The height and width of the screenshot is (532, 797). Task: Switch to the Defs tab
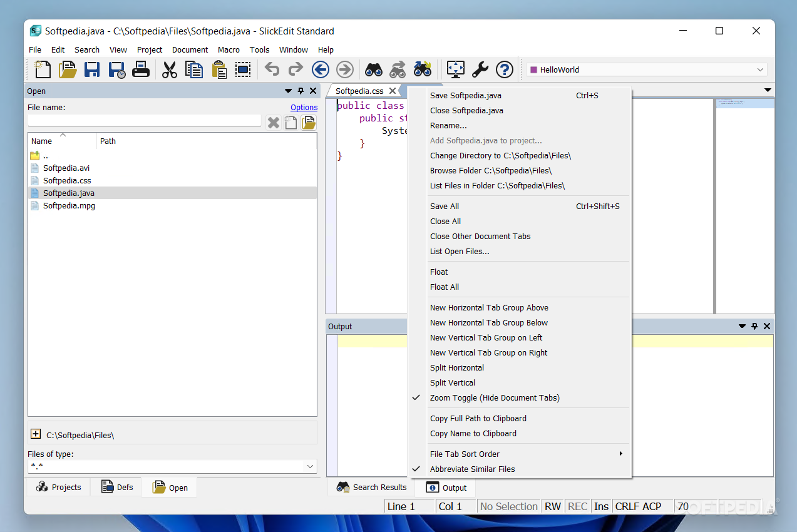[x=117, y=487]
